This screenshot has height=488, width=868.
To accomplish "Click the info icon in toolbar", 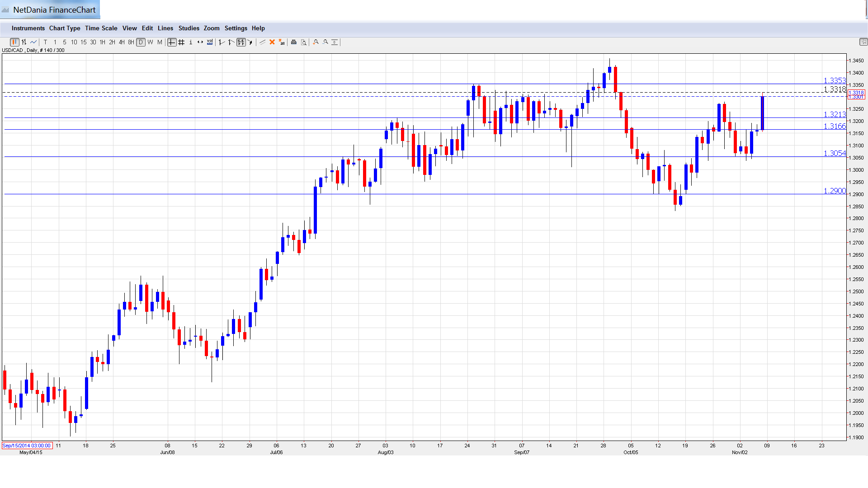I will coord(191,42).
